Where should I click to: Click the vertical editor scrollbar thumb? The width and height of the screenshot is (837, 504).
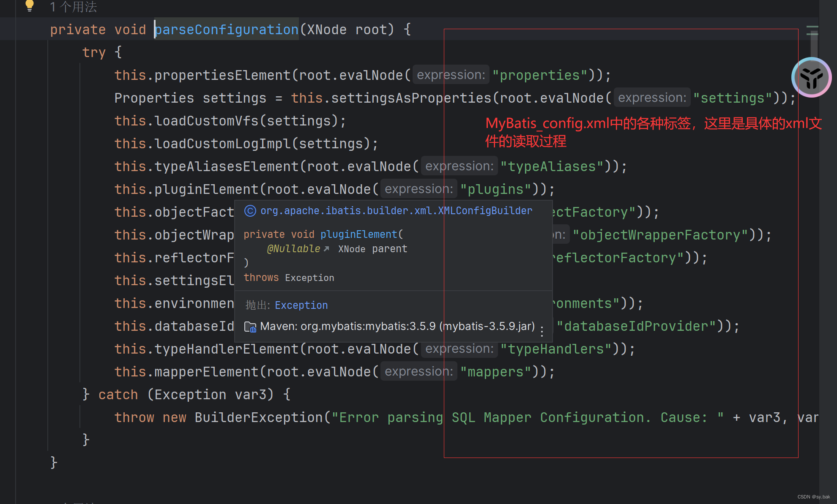[814, 44]
